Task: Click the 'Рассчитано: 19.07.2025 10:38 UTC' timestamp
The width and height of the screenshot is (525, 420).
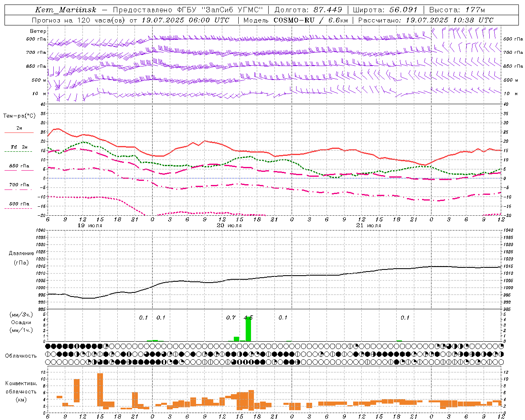Action: (x=426, y=20)
